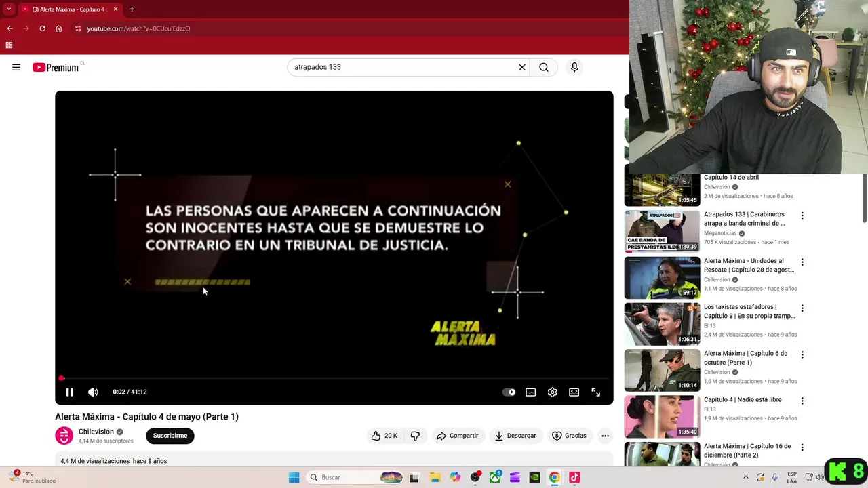Reload the page
This screenshot has height=488, width=868.
pyautogui.click(x=42, y=28)
